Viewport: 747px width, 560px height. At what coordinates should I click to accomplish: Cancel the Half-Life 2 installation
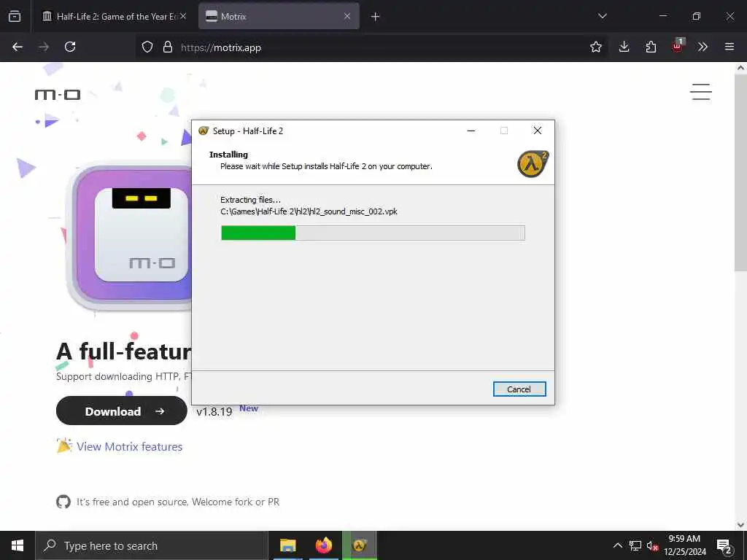click(519, 389)
